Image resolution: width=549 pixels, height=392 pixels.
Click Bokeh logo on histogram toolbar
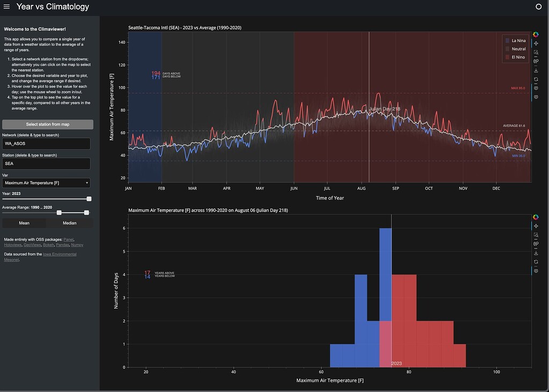pyautogui.click(x=536, y=217)
